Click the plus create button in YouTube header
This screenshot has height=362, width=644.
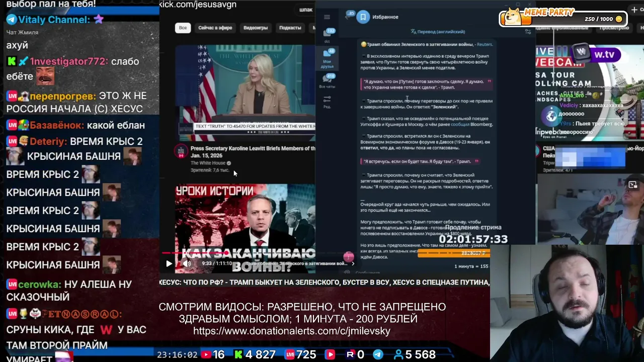pos(634,10)
